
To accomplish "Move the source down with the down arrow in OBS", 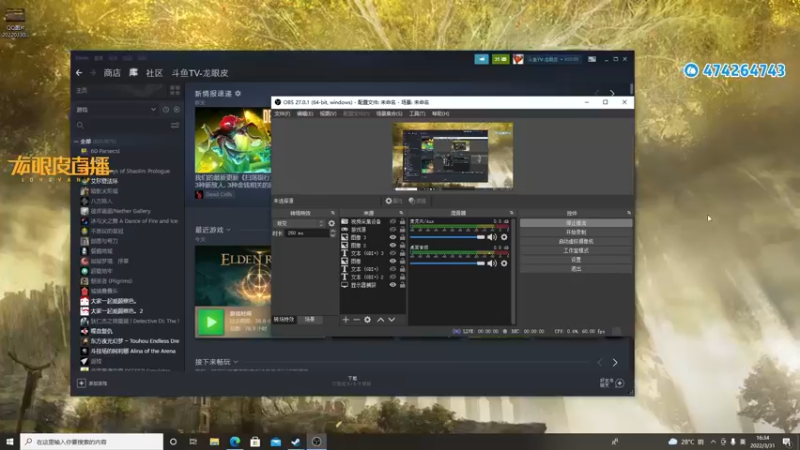I will pos(392,319).
